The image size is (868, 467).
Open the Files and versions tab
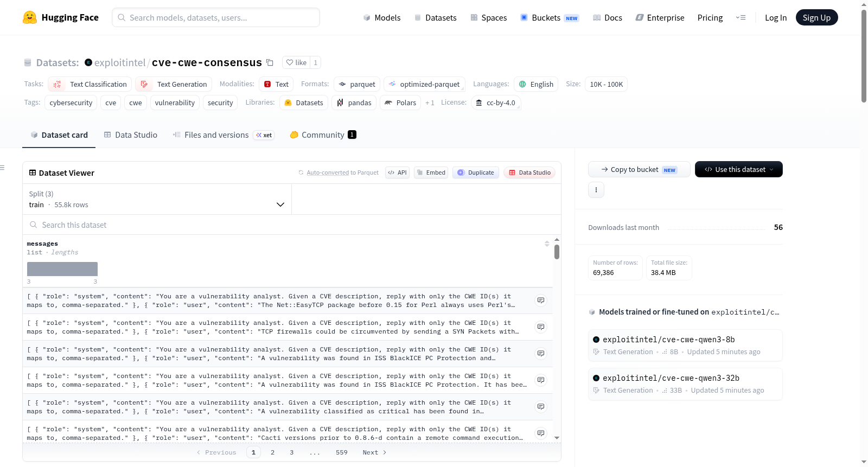tap(223, 135)
